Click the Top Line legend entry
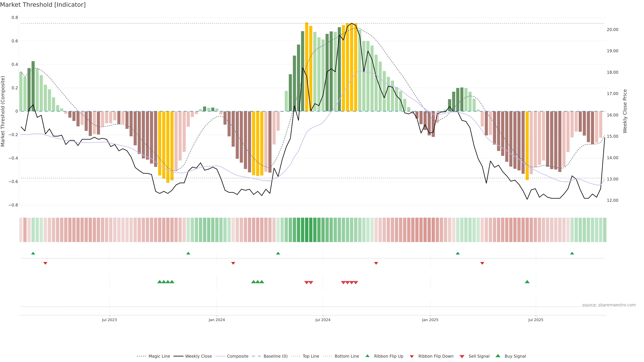644x362 pixels. click(311, 356)
